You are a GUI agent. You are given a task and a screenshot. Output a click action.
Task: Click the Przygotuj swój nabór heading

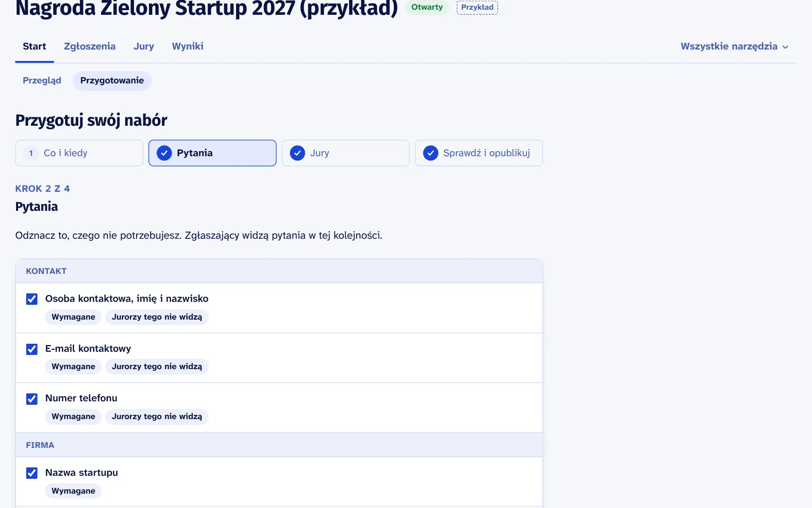tap(91, 121)
